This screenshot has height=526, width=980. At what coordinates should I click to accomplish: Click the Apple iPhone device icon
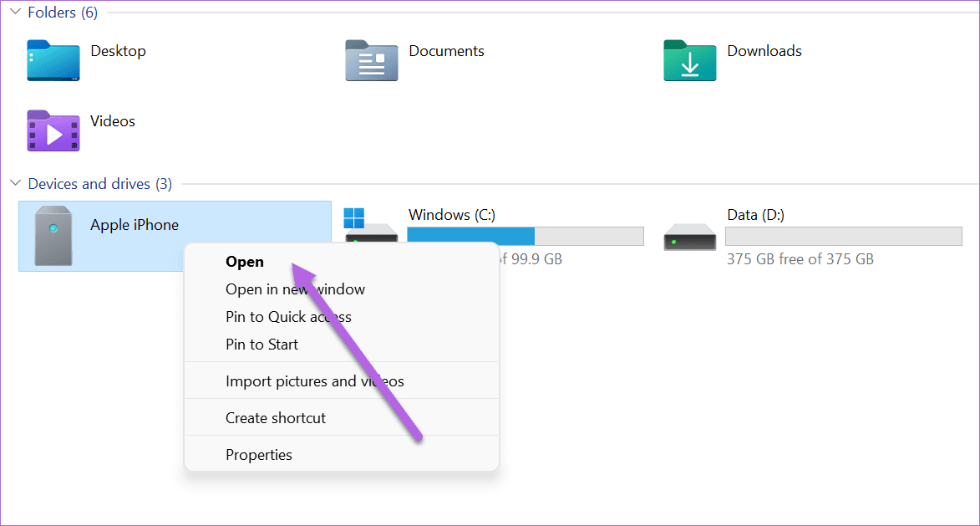pyautogui.click(x=53, y=236)
